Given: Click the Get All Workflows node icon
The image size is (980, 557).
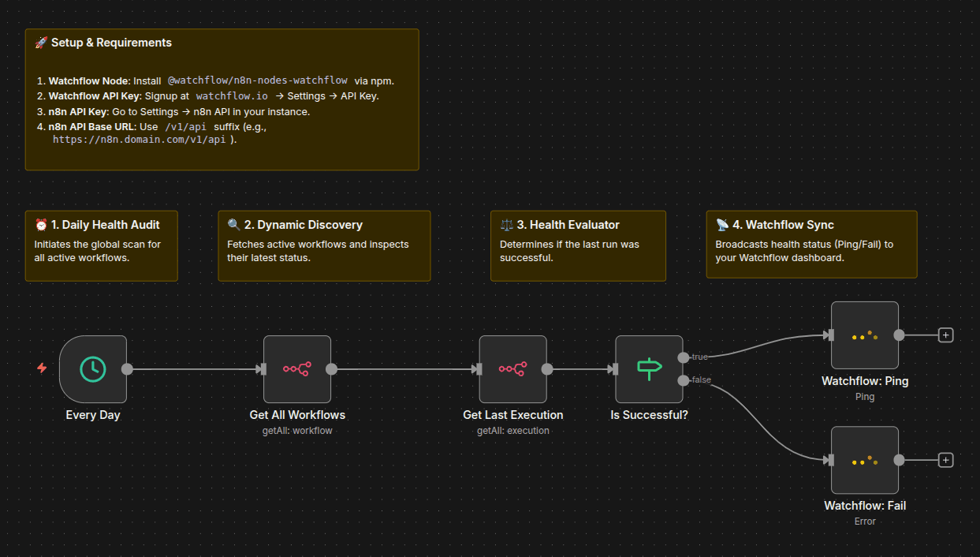Looking at the screenshot, I should (296, 368).
